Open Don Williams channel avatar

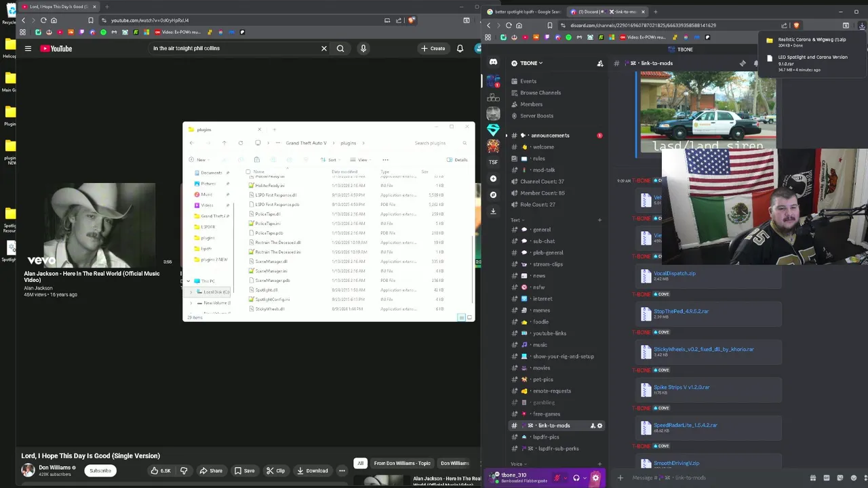[28, 470]
